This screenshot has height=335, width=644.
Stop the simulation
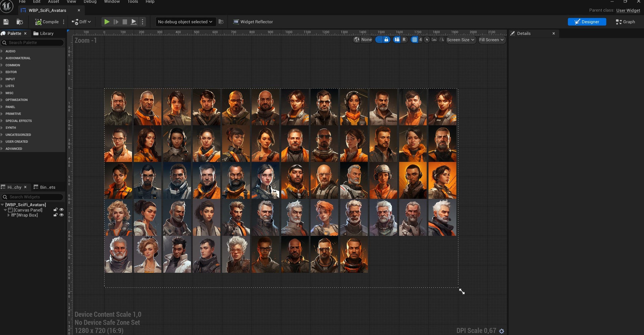125,22
